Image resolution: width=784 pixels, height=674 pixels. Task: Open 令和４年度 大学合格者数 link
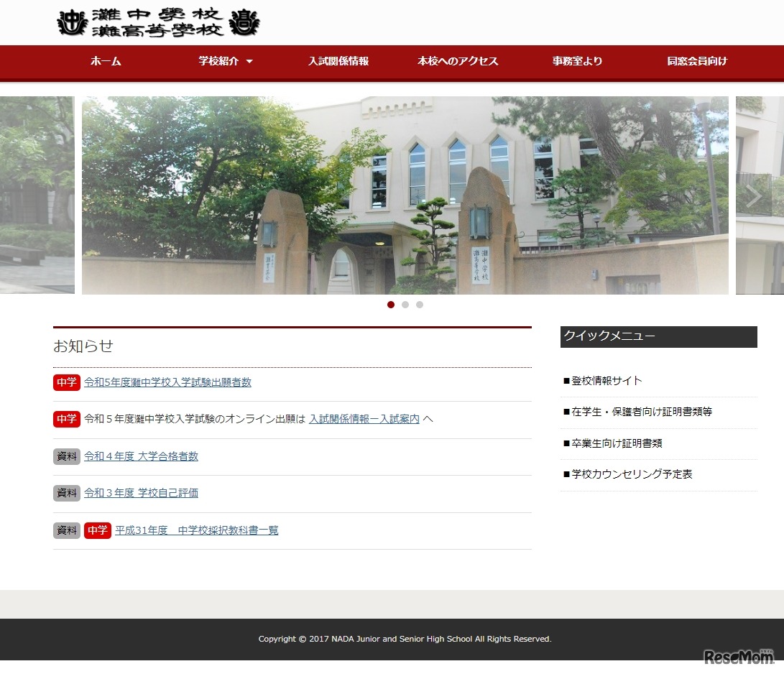141,456
